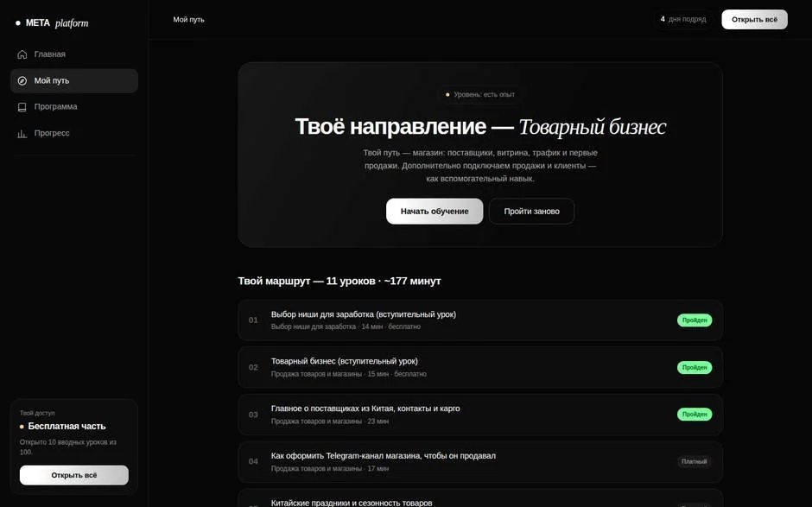Screen dimensions: 812x507
Task: Click the lesson number 01
Action: [x=253, y=320]
